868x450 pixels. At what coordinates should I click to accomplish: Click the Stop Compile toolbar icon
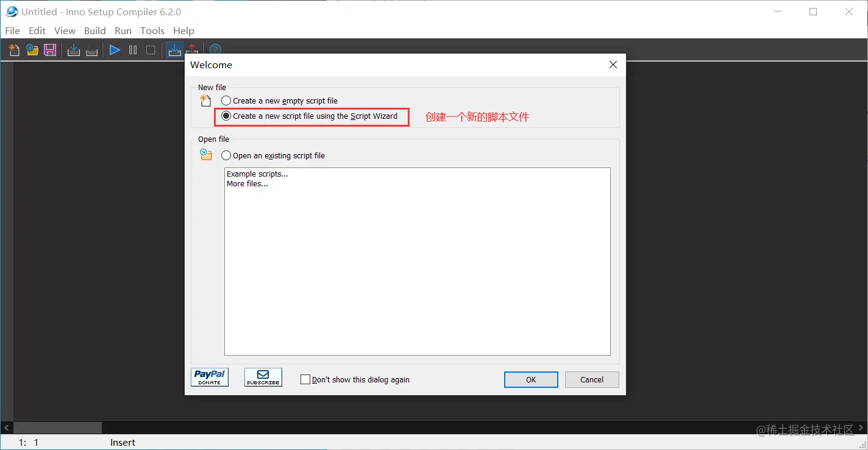pos(92,50)
